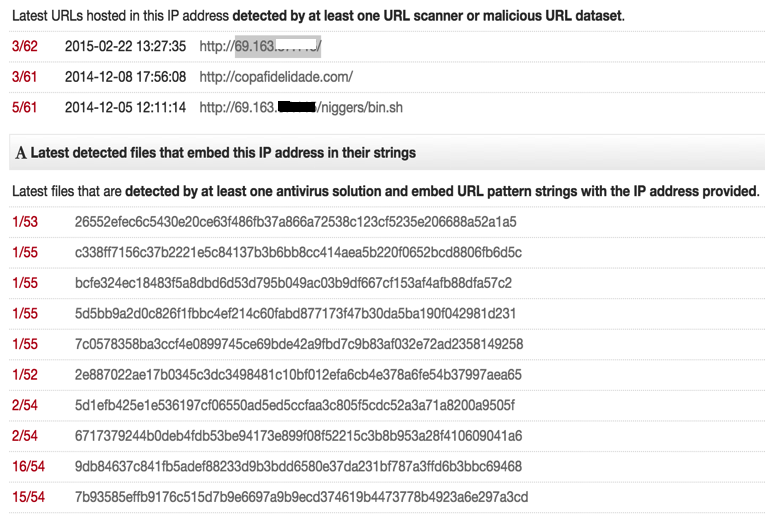
Task: Open file hash starting with bcfe324ec18483f5
Action: coord(293,283)
